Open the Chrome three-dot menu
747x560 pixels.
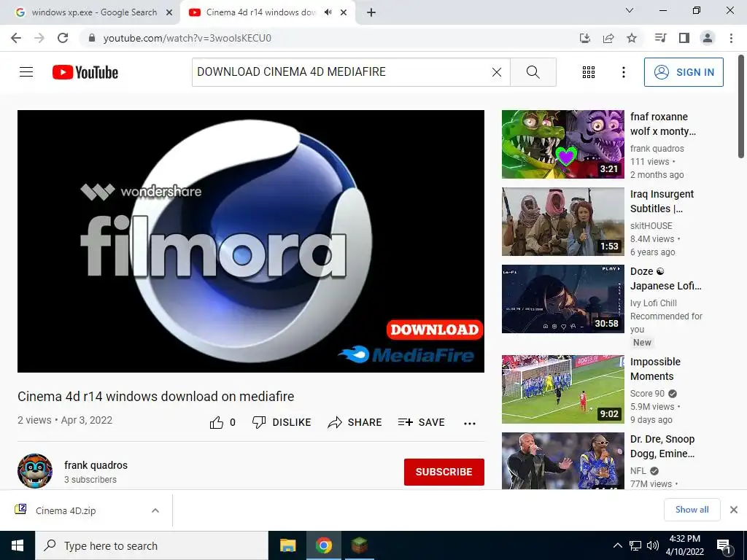(731, 38)
